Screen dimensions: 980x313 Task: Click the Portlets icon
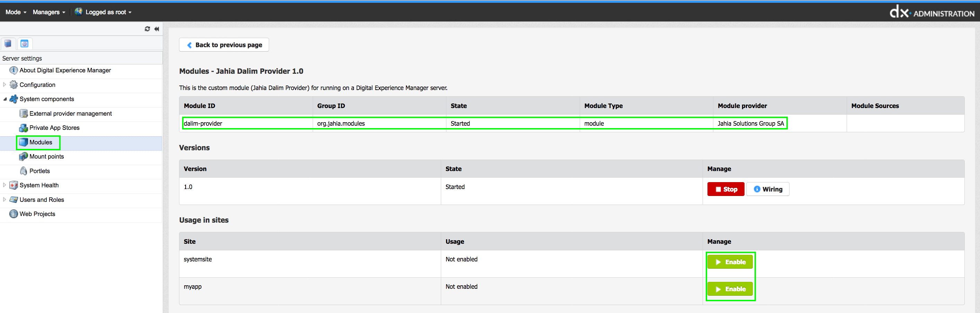point(24,171)
